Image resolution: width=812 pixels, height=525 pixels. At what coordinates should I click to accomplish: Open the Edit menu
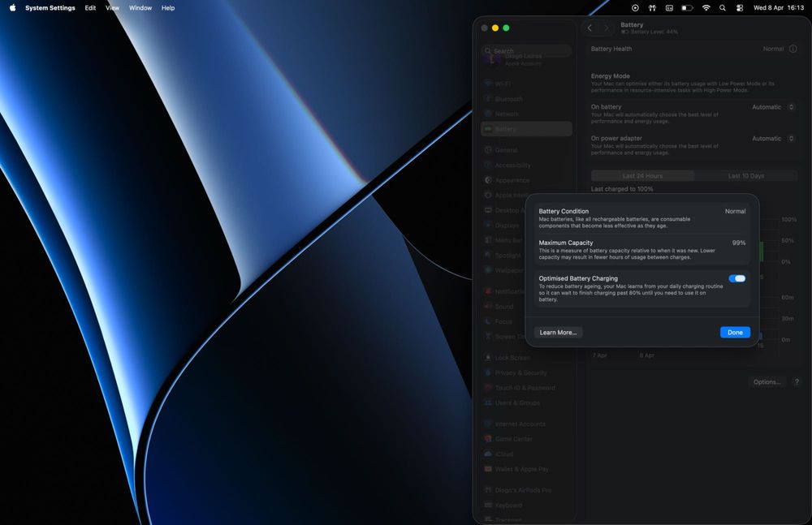click(90, 7)
